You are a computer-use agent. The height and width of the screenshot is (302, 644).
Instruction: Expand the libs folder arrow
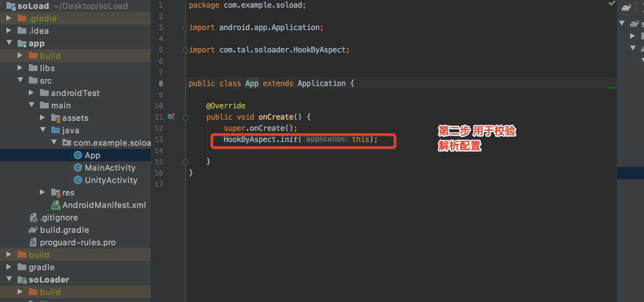20,68
